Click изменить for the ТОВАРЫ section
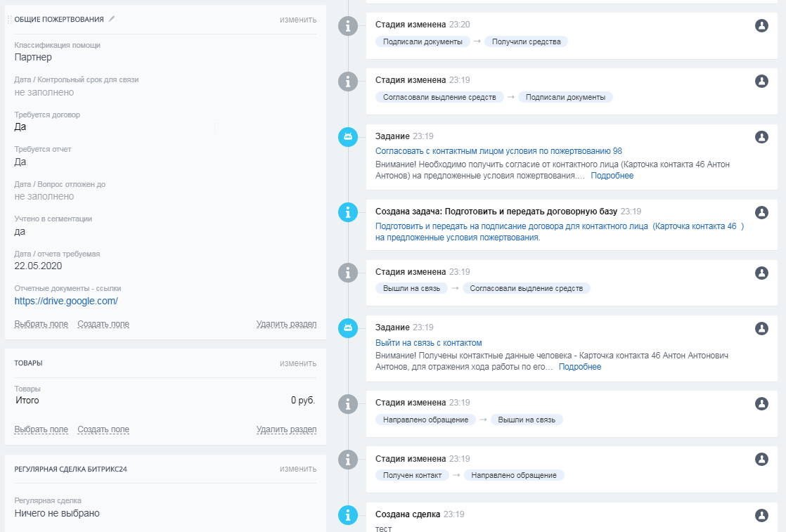This screenshot has width=786, height=532. [297, 363]
